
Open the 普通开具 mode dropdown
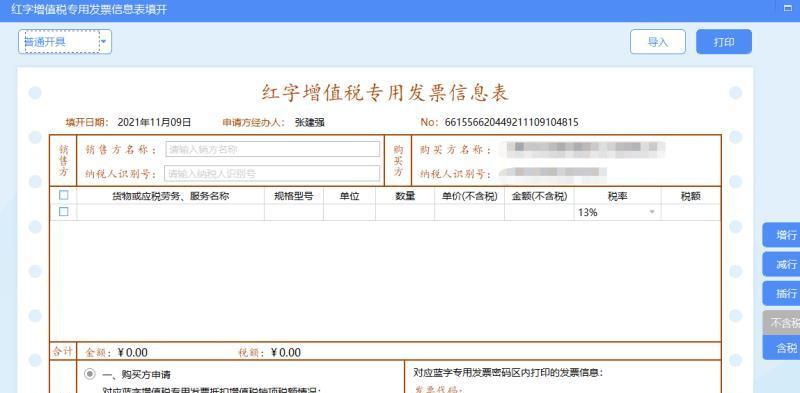click(65, 42)
